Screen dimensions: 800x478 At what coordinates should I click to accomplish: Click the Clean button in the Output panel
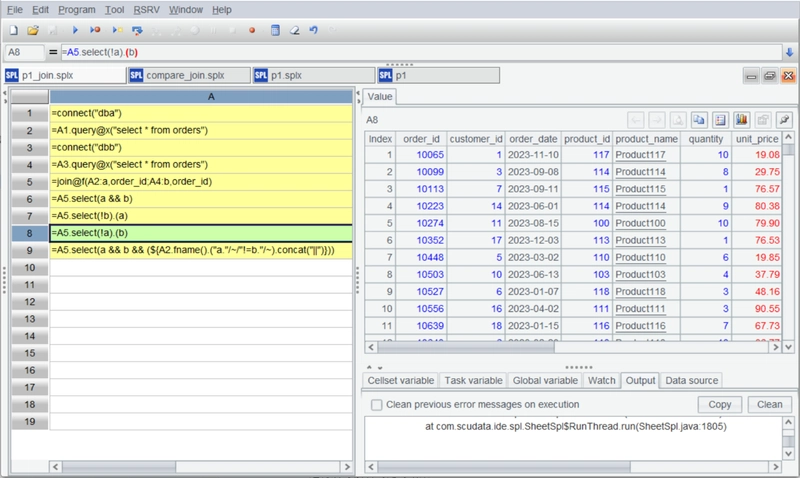tap(769, 405)
